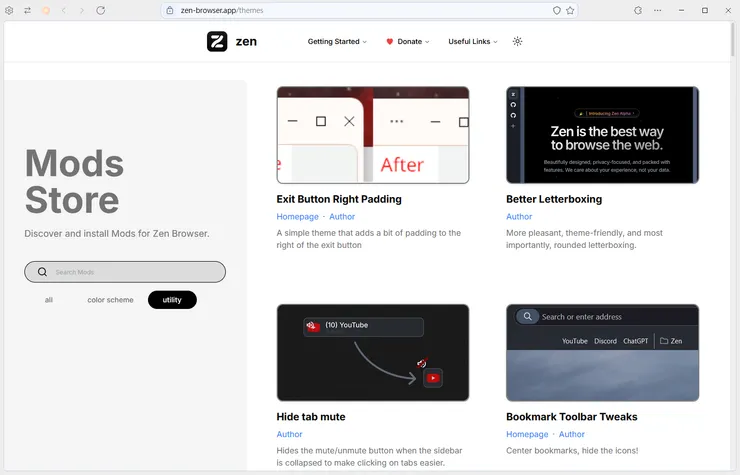Expand the Getting Started dropdown
740x475 pixels.
pos(337,42)
